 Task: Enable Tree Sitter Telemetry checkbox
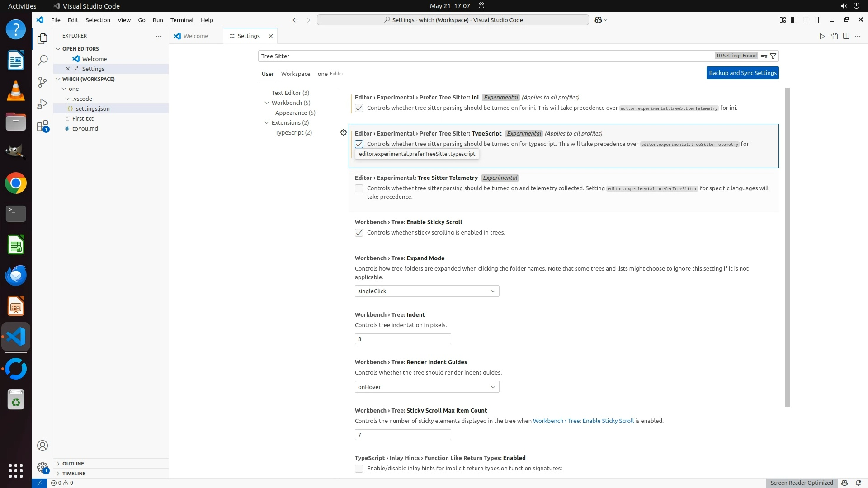(359, 188)
